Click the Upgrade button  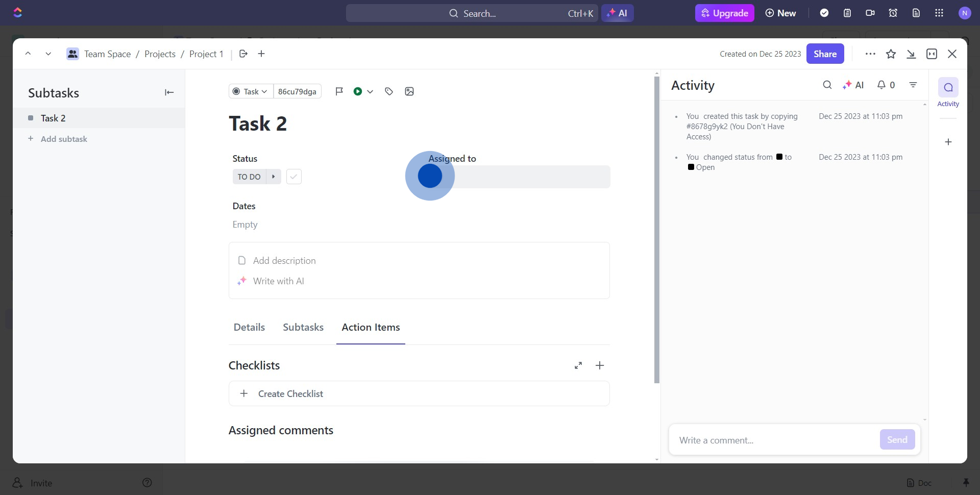pyautogui.click(x=724, y=13)
